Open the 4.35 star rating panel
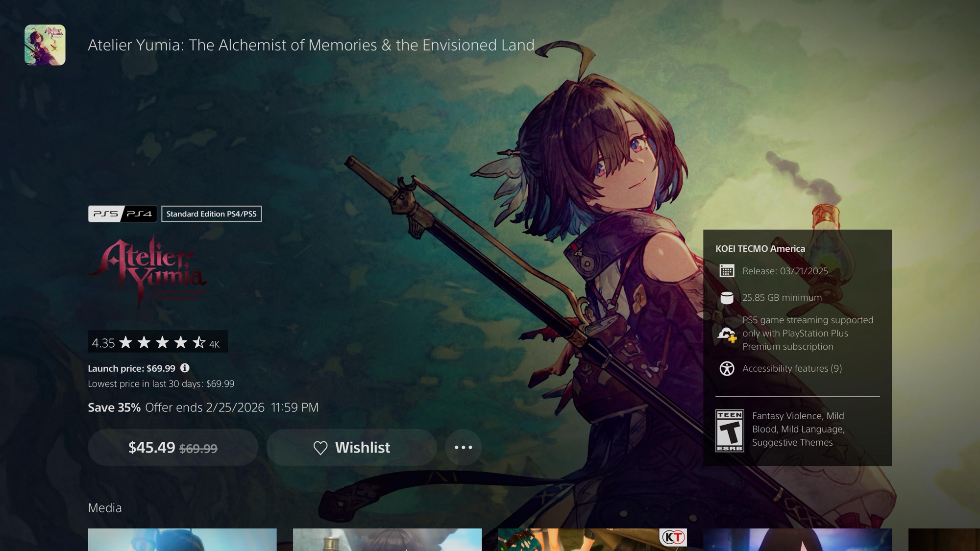The width and height of the screenshot is (980, 551). click(158, 342)
